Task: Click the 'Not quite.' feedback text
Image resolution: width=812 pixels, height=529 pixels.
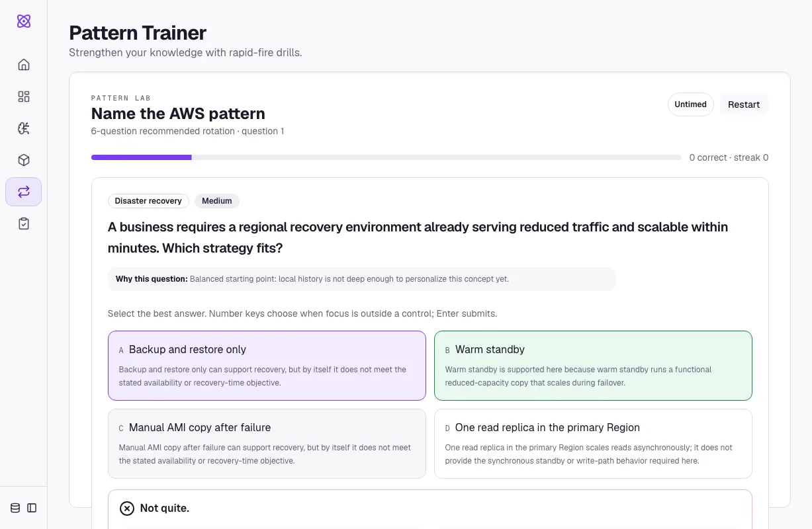Action: pyautogui.click(x=165, y=509)
